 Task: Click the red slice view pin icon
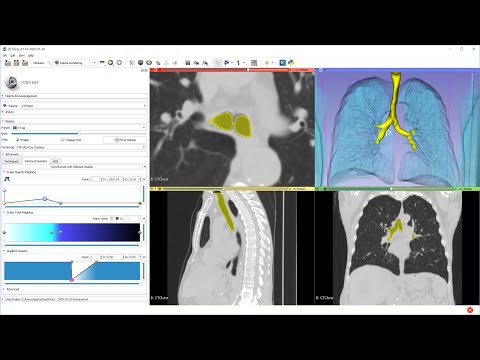(153, 70)
